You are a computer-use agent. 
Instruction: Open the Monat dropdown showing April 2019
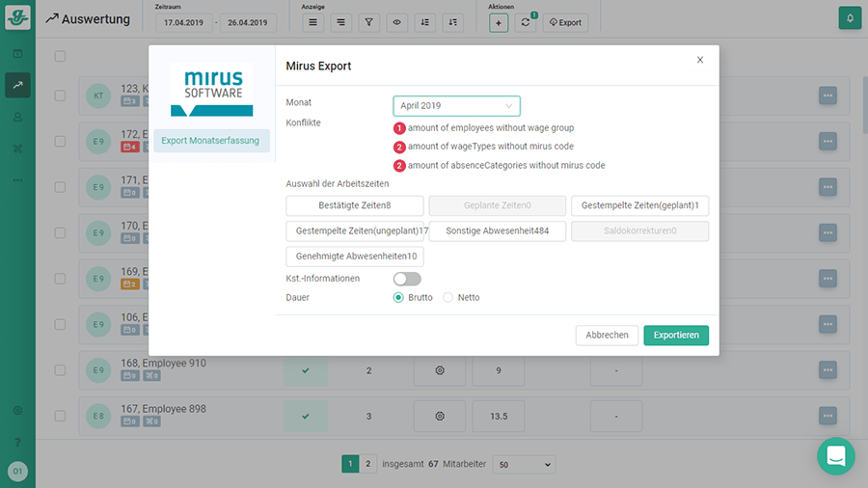coord(456,106)
